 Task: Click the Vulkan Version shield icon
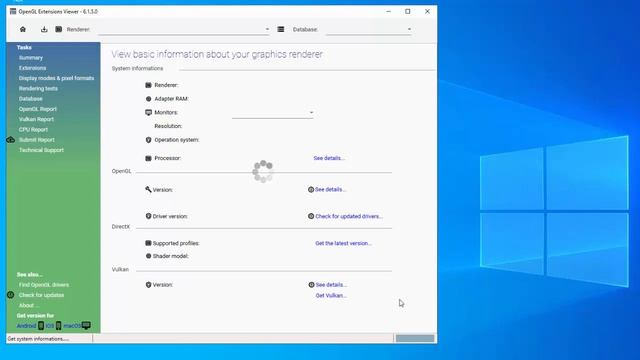[x=149, y=284]
